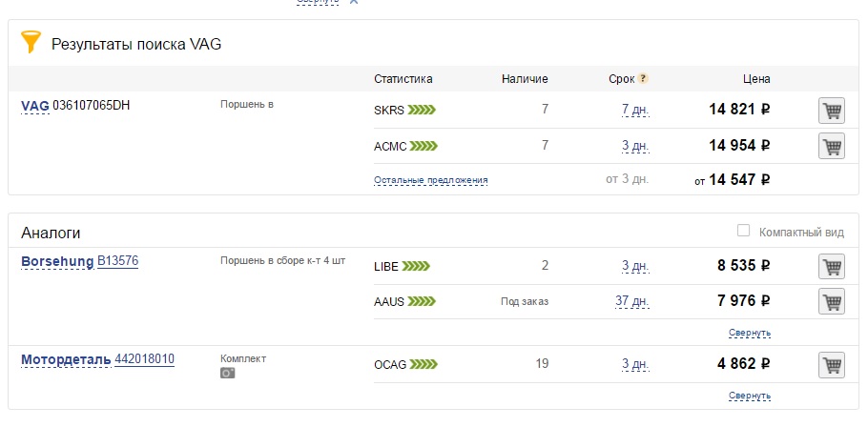
Task: Open part number 442018010 link
Action: point(144,359)
